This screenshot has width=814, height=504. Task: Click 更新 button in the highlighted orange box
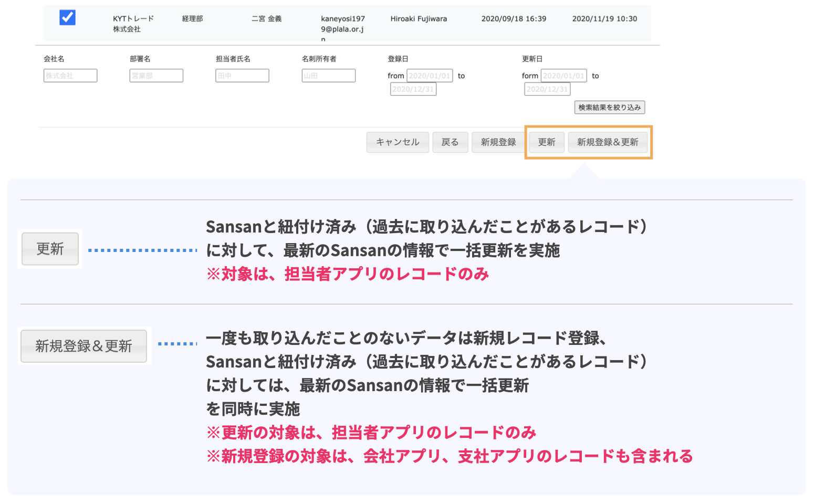(546, 142)
